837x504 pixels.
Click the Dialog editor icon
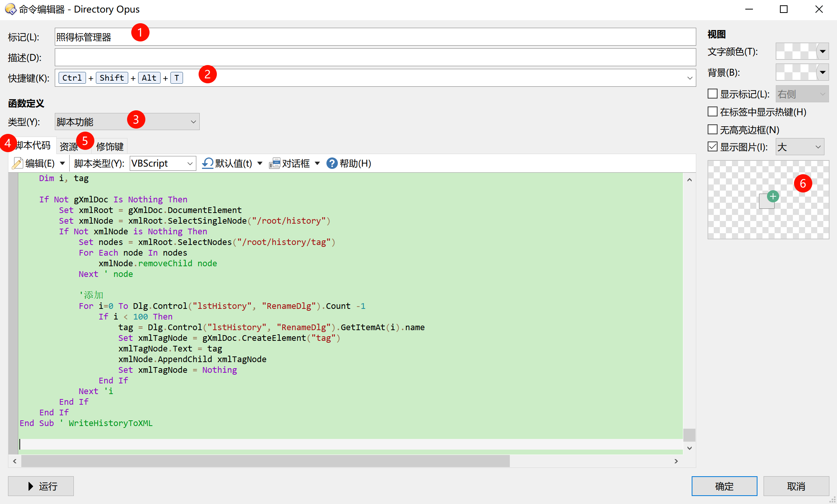click(x=274, y=164)
